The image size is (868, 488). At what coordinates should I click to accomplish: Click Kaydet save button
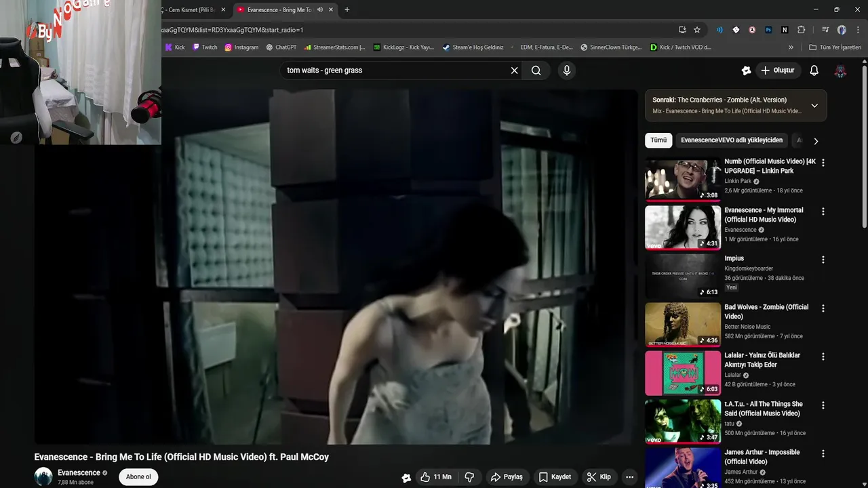point(554,477)
